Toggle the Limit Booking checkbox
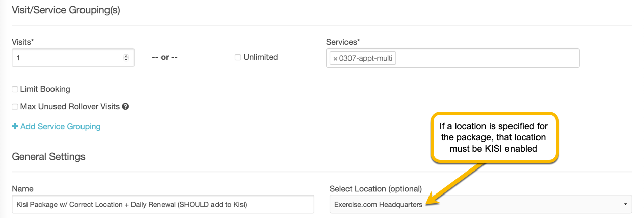 pyautogui.click(x=15, y=89)
